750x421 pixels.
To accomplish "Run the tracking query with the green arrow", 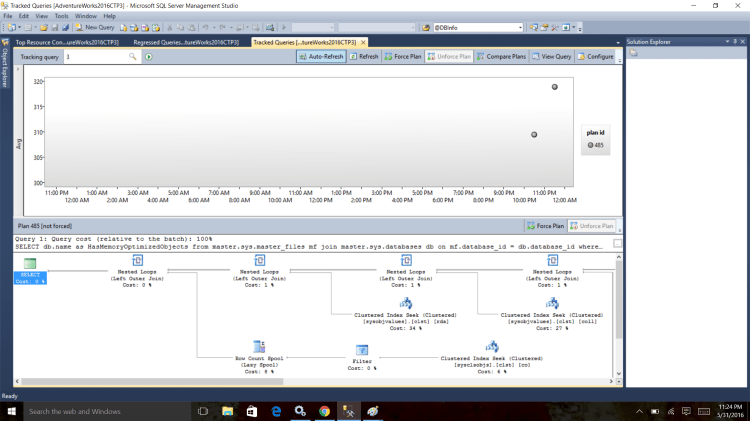I will pyautogui.click(x=149, y=57).
